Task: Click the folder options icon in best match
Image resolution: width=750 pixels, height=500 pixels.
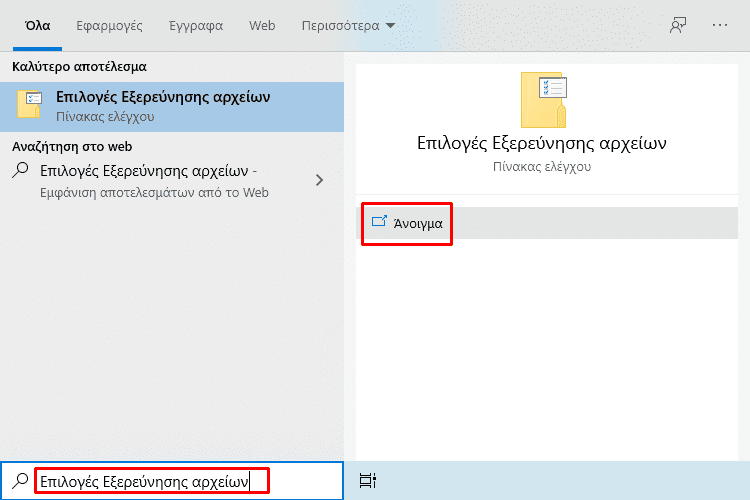Action: coord(30,103)
